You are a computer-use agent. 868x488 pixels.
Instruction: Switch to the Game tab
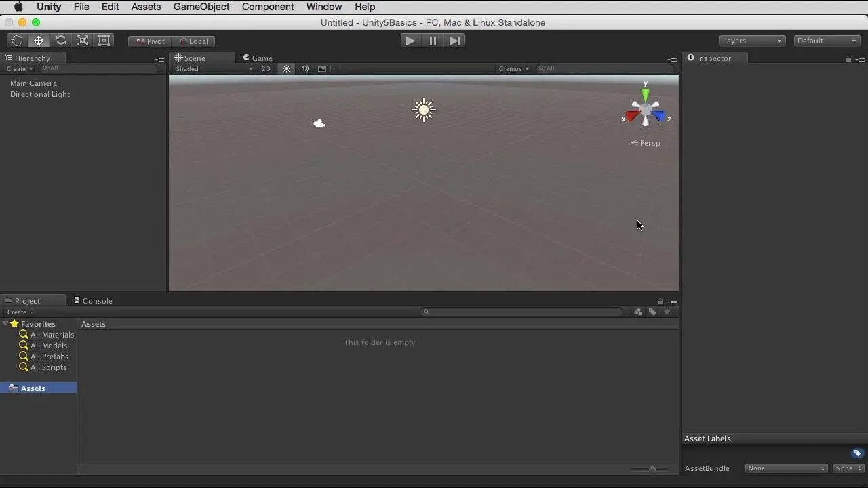click(x=258, y=58)
